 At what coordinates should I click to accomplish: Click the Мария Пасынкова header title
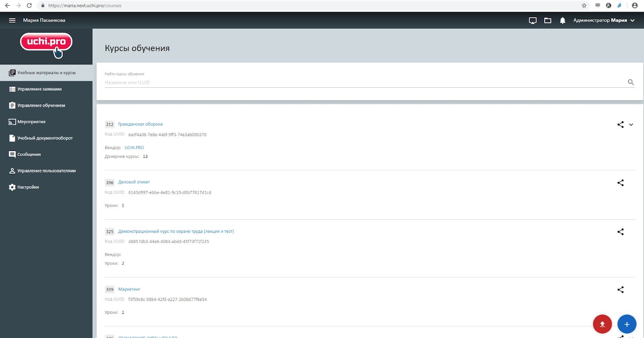tap(44, 20)
